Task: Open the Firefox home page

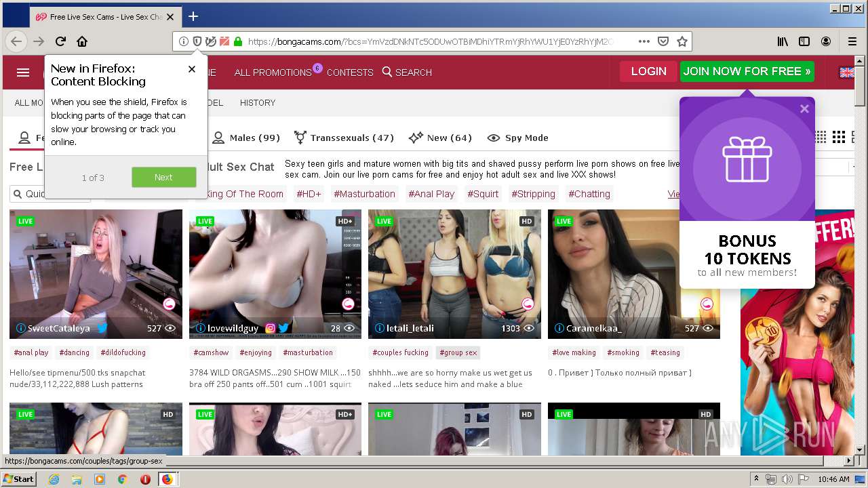Action: [x=82, y=41]
